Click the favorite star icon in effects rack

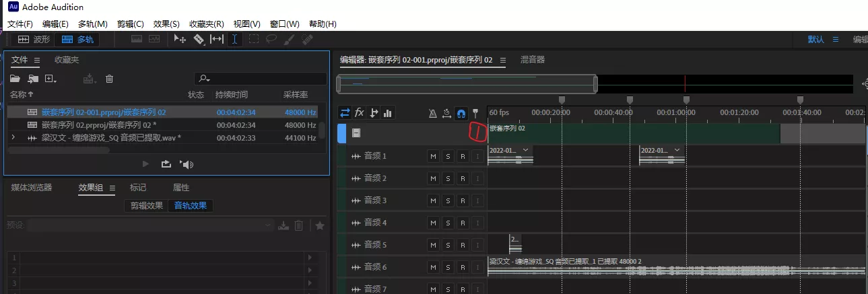pyautogui.click(x=320, y=225)
